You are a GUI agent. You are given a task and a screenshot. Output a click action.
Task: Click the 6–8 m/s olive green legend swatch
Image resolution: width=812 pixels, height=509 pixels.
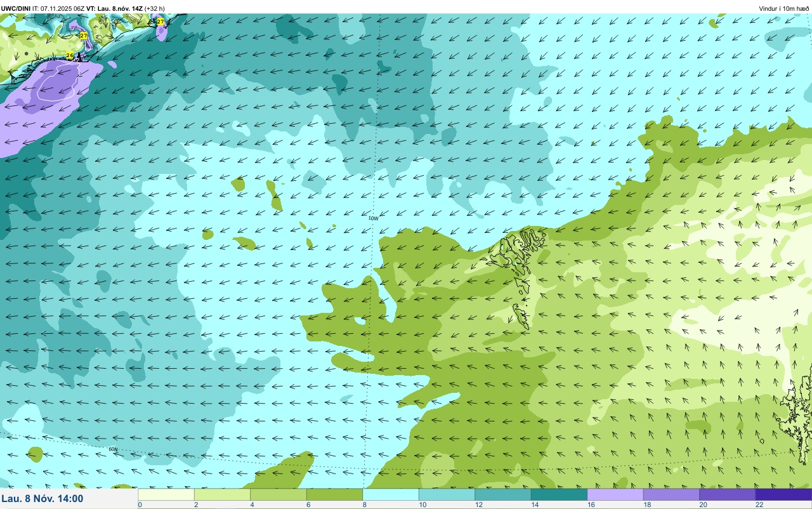[334, 494]
